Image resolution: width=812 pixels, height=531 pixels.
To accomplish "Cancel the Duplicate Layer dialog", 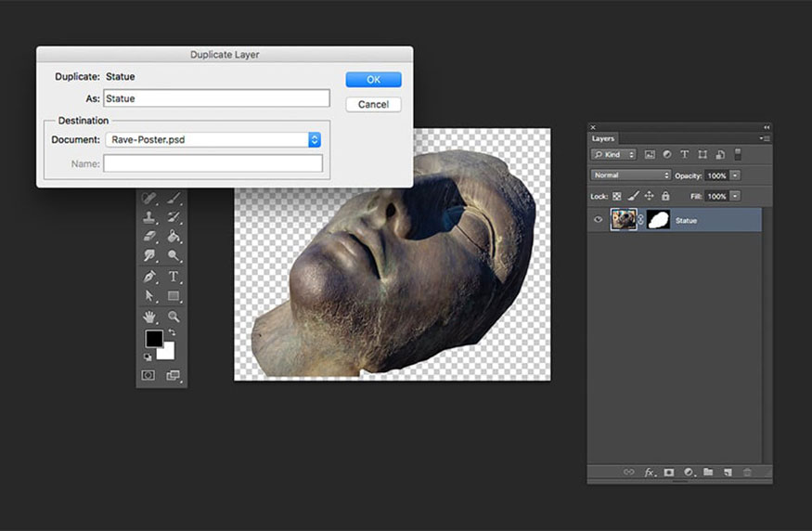I will pos(373,104).
